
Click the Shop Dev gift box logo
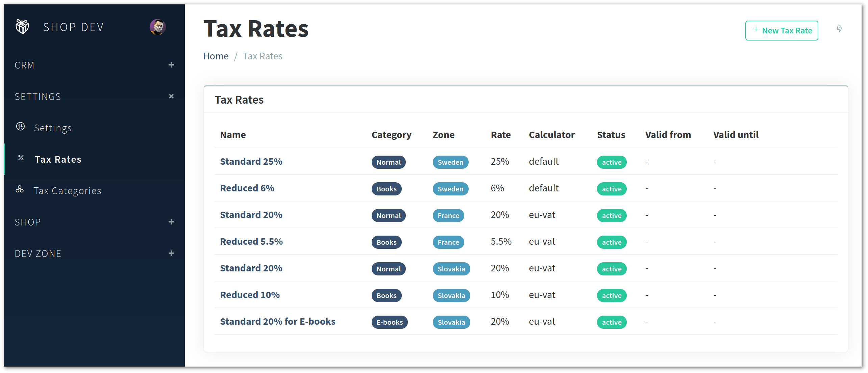point(22,27)
